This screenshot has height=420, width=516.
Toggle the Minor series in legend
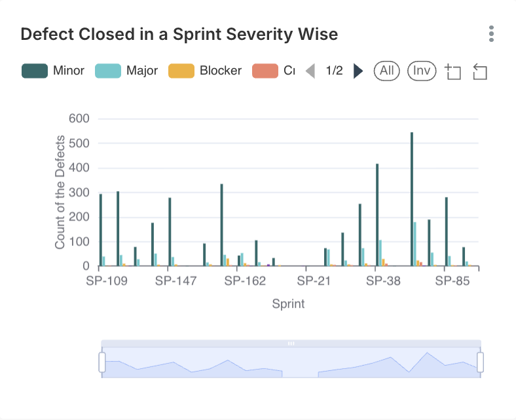tap(52, 71)
